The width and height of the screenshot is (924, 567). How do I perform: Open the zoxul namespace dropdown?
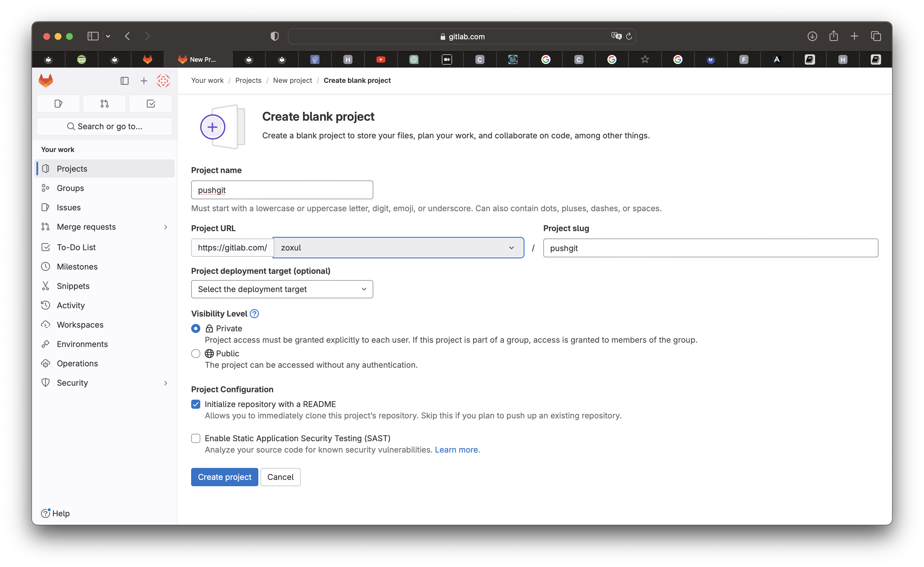point(398,248)
